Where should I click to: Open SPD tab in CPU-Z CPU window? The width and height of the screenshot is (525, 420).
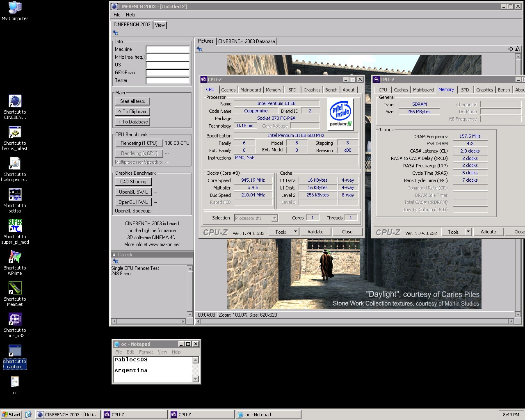tap(292, 90)
